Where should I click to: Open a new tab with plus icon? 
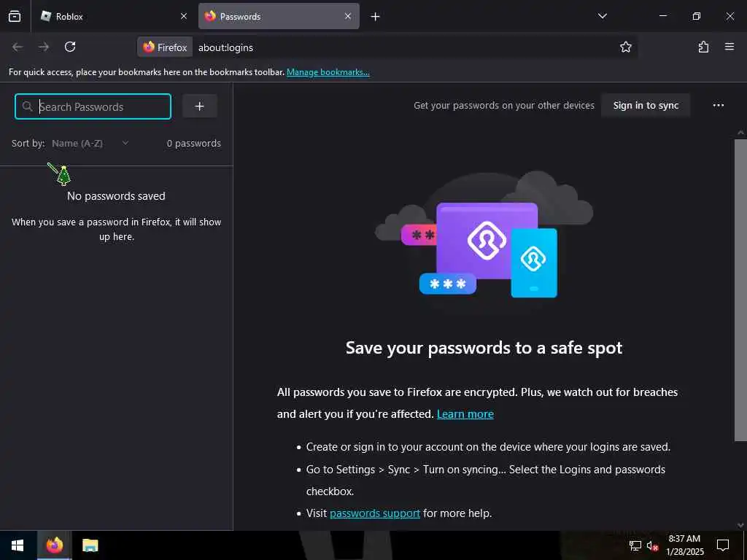point(376,17)
